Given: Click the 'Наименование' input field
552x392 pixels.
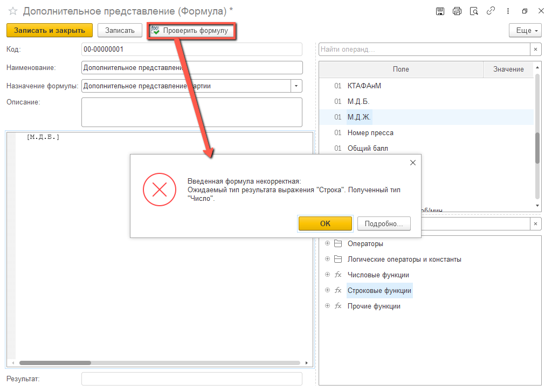Looking at the screenshot, I should click(191, 68).
